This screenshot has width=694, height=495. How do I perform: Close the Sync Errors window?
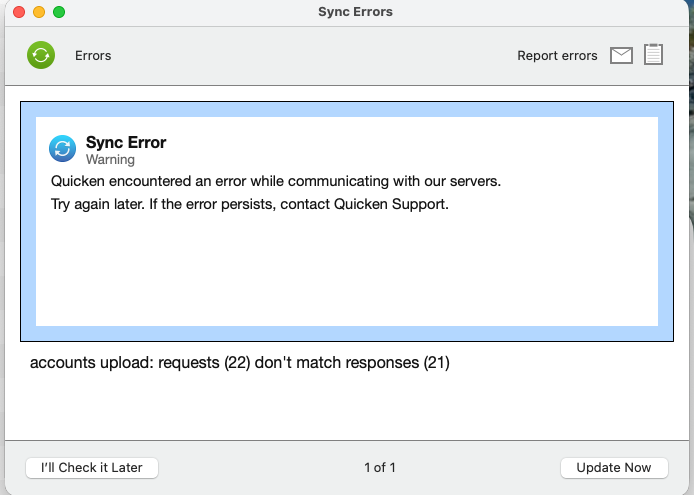click(x=19, y=12)
